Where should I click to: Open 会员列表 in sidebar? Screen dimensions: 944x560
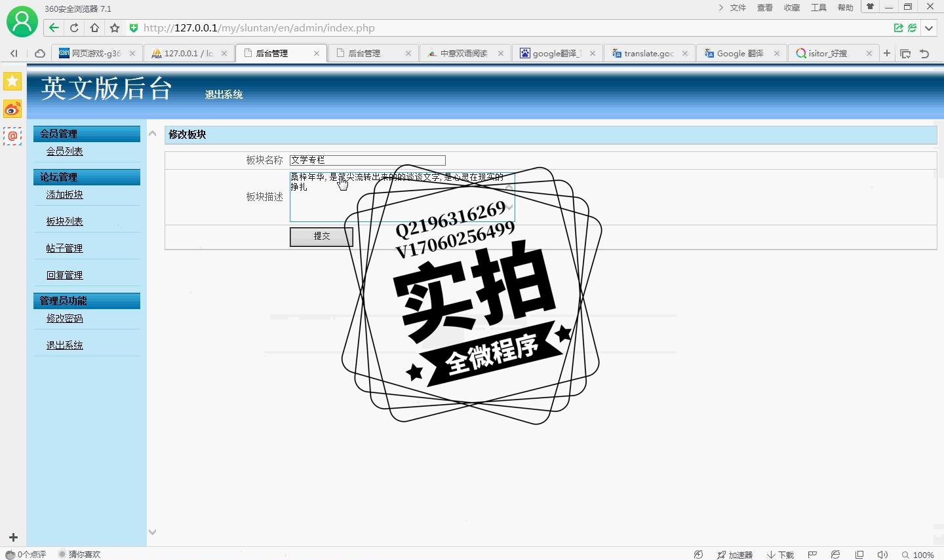click(64, 151)
